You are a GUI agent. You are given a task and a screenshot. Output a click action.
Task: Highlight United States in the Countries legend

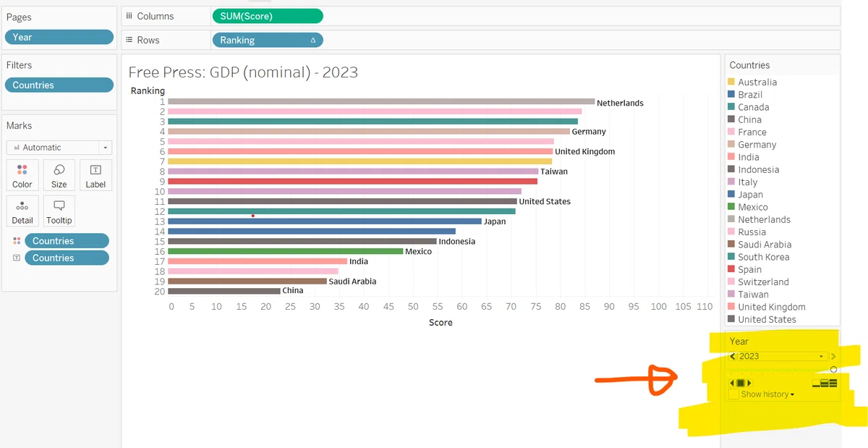coord(767,319)
